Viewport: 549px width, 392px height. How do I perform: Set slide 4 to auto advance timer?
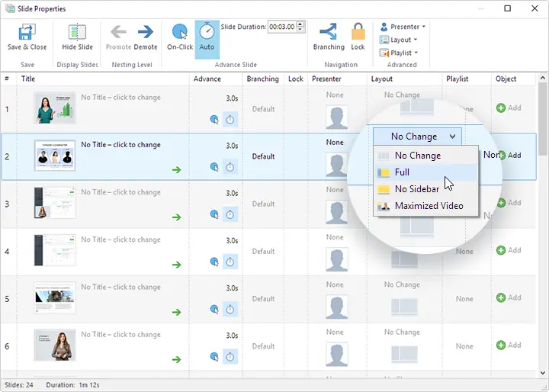pyautogui.click(x=230, y=262)
